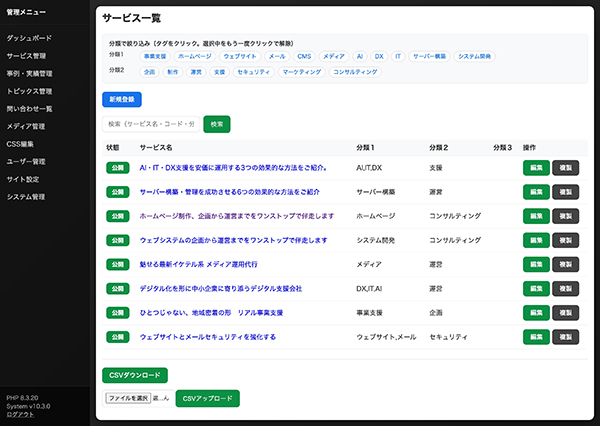Image resolution: width=600 pixels, height=426 pixels.
Task: Open the 魅せる最新イケテル系 メディア運用代行 link
Action: coord(205,264)
